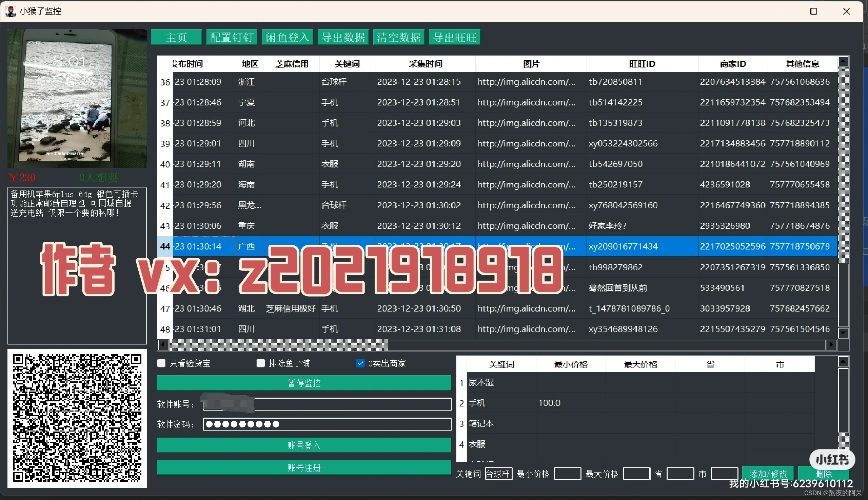Image resolution: width=868 pixels, height=500 pixels.
Task: Check the 排除鱼小铺 option
Action: [x=261, y=363]
